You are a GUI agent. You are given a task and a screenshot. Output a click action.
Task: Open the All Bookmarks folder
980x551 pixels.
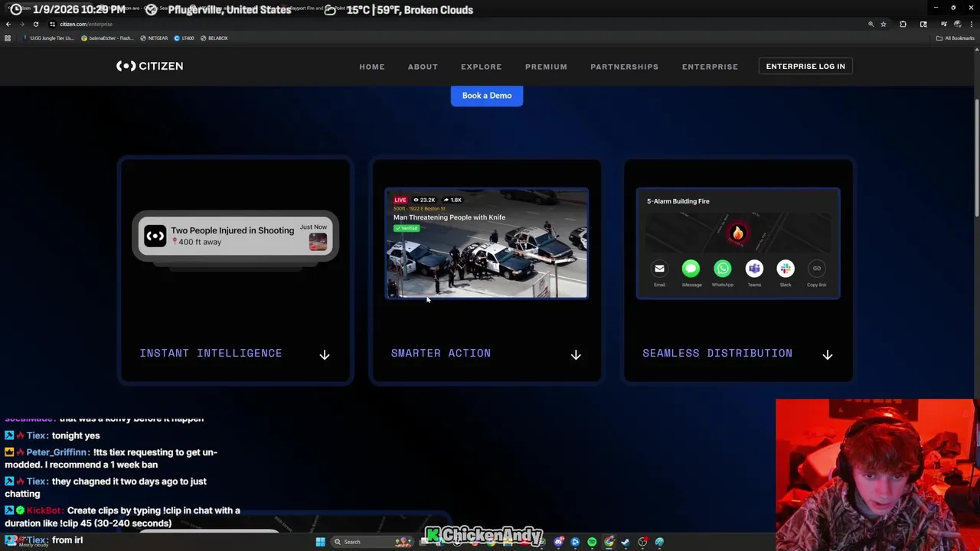(x=955, y=38)
